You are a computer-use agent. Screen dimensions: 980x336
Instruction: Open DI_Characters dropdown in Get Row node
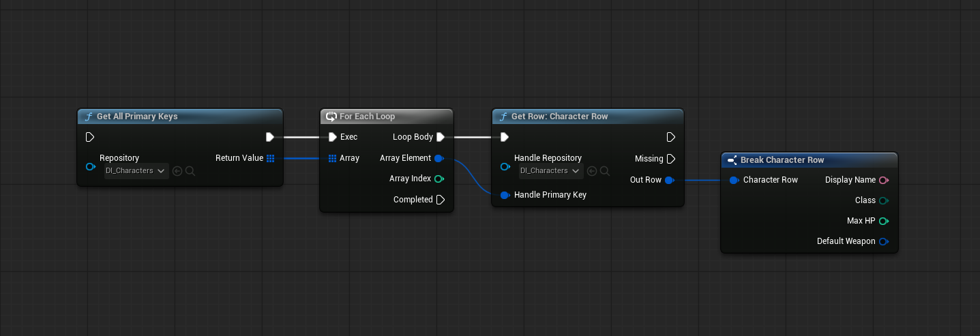[x=551, y=171]
